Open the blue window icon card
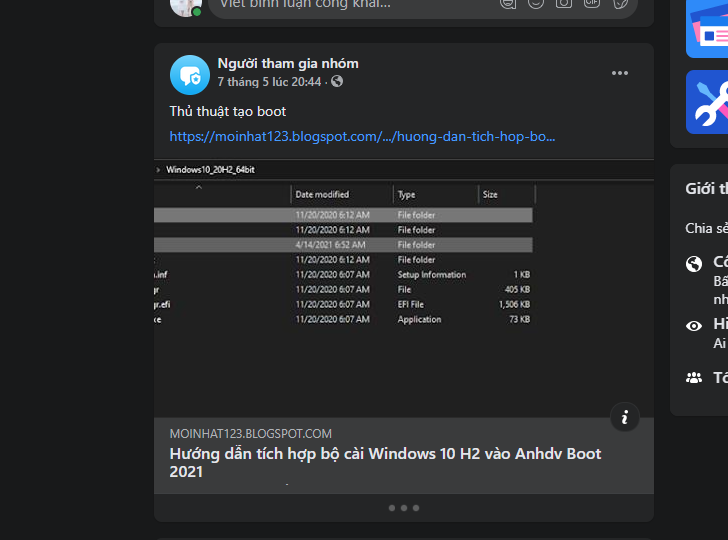The image size is (728, 540). pyautogui.click(x=707, y=29)
